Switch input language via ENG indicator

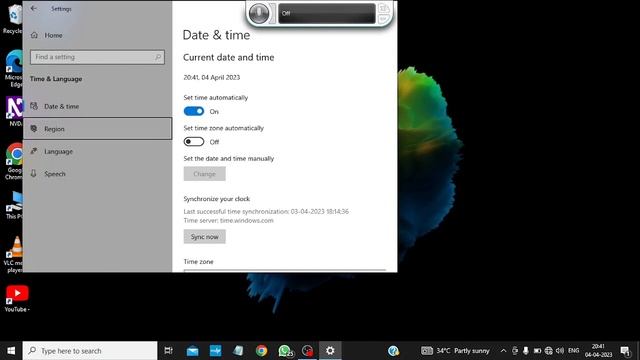pos(573,351)
